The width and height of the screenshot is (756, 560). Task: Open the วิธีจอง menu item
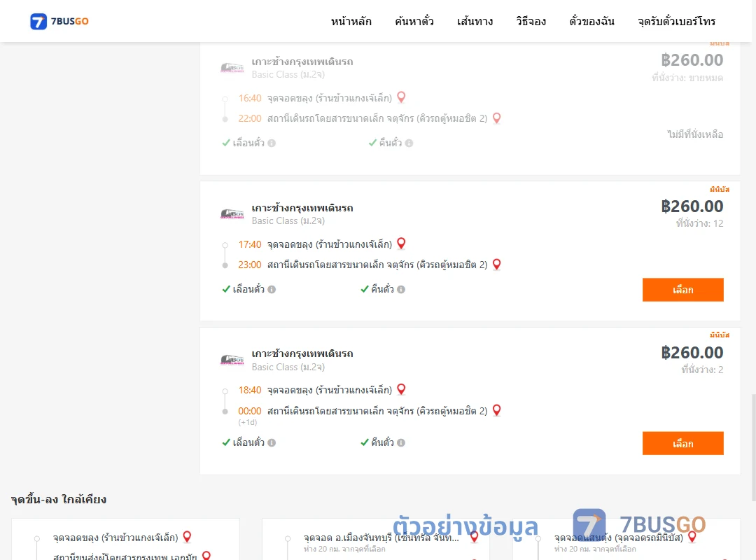pyautogui.click(x=531, y=21)
